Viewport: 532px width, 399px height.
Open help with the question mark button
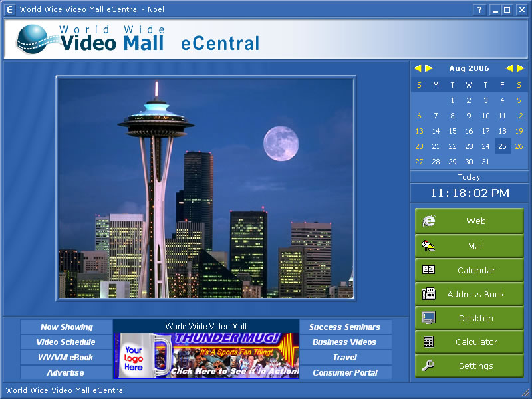tap(479, 10)
